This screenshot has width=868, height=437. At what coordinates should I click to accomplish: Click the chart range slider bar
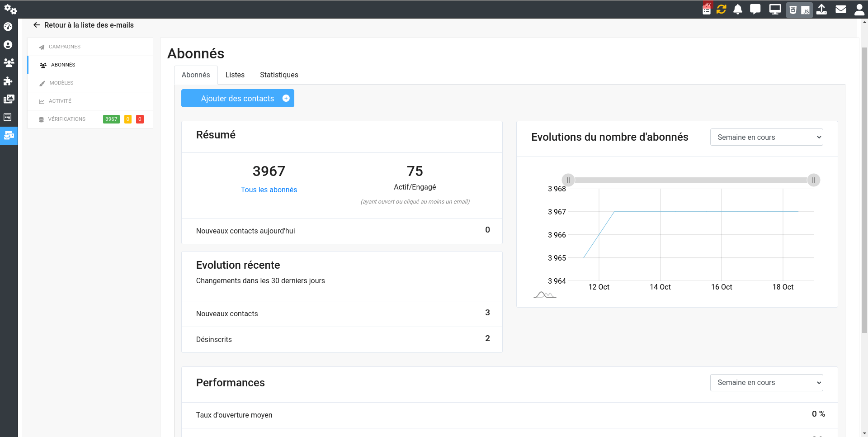[691, 180]
